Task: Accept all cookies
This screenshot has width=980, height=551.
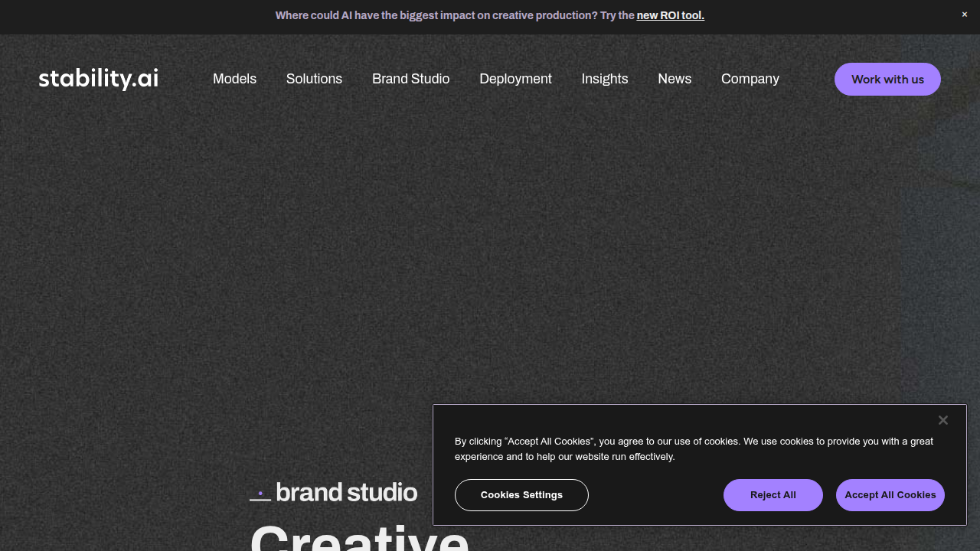Action: (x=890, y=495)
